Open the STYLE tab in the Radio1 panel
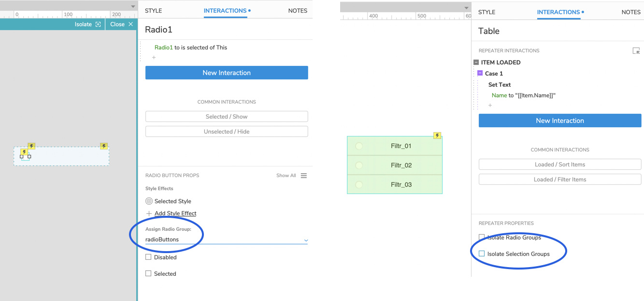The image size is (644, 301). click(153, 11)
